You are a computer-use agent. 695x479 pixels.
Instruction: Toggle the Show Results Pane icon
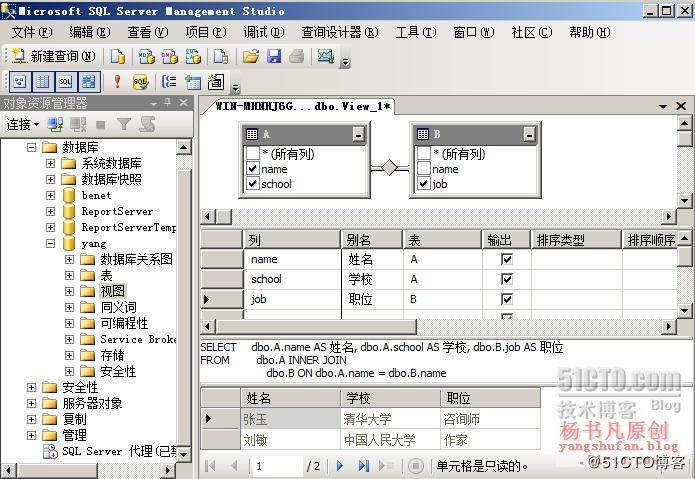[x=89, y=82]
